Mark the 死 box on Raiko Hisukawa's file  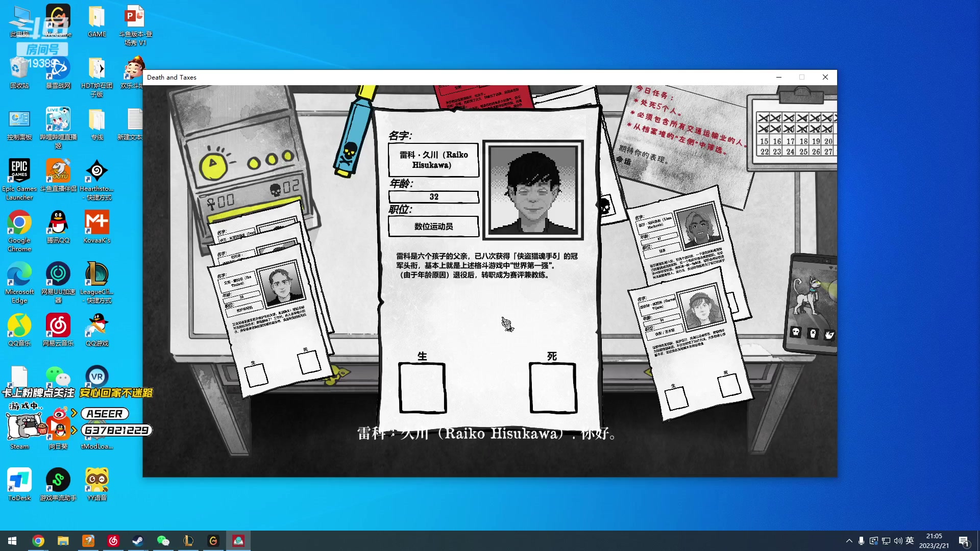coord(553,388)
